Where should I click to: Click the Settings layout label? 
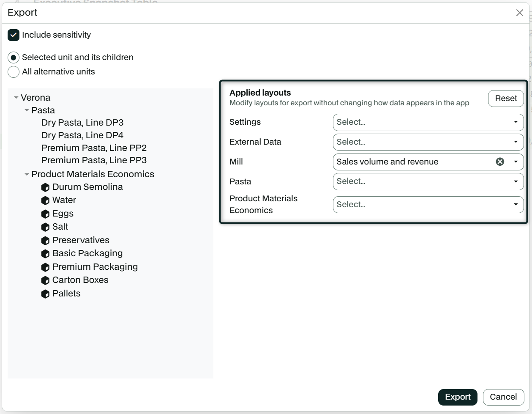click(245, 122)
